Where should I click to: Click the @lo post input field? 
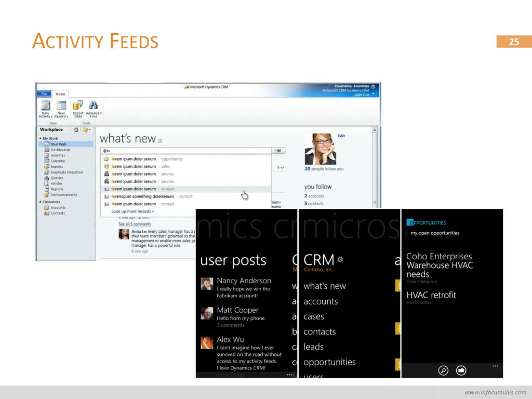point(186,151)
